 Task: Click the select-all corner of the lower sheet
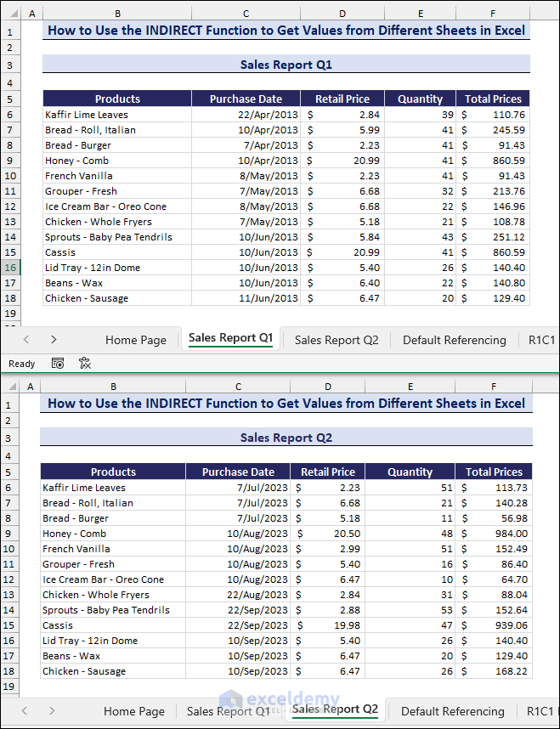click(13, 387)
